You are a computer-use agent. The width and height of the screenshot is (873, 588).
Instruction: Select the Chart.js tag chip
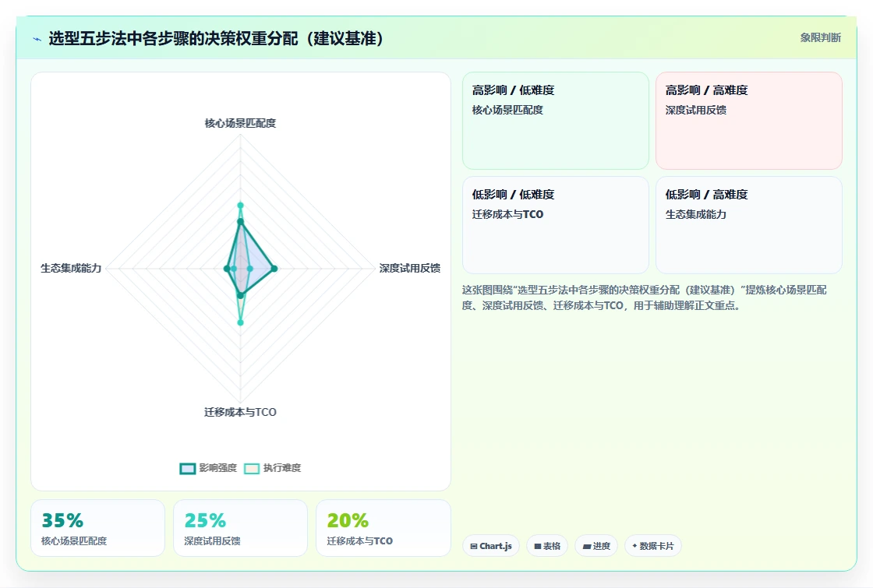[x=490, y=546]
